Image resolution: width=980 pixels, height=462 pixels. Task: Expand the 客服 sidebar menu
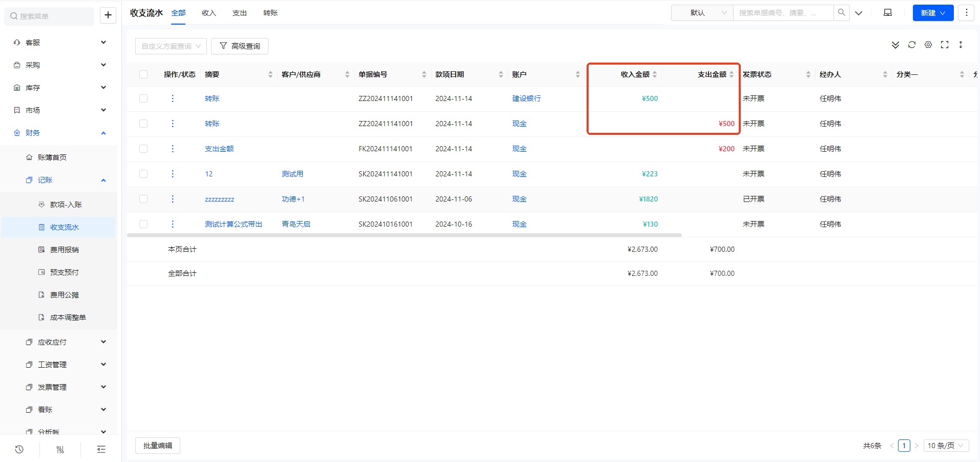tap(60, 43)
